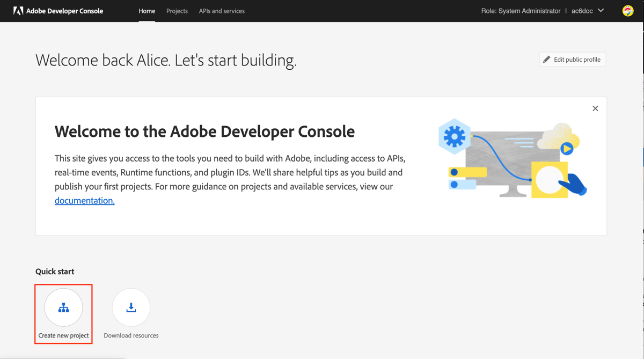Image resolution: width=644 pixels, height=359 pixels.
Task: Click the Quick start heading
Action: [54, 272]
